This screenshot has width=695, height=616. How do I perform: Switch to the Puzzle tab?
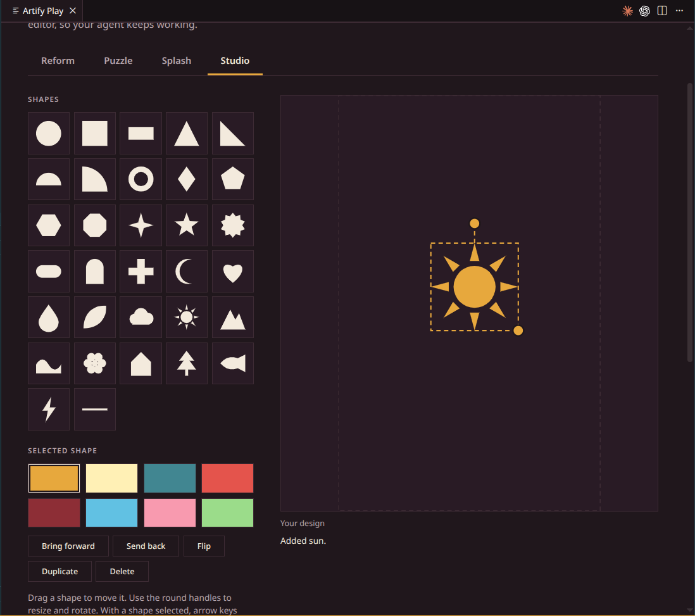[118, 61]
